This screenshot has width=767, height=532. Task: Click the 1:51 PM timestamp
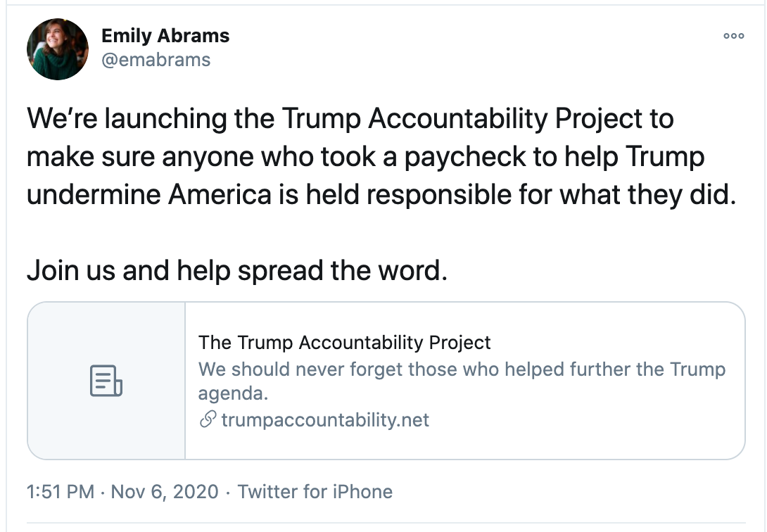click(x=61, y=491)
